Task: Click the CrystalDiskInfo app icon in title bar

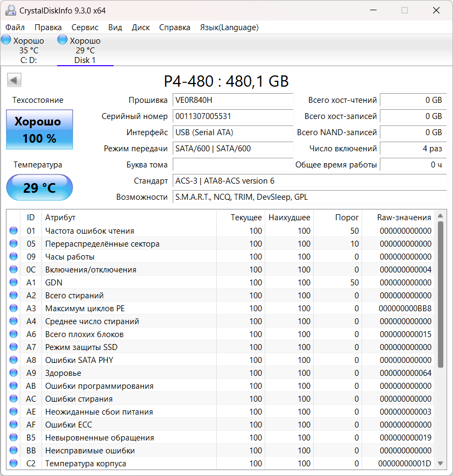Action: pyautogui.click(x=11, y=10)
